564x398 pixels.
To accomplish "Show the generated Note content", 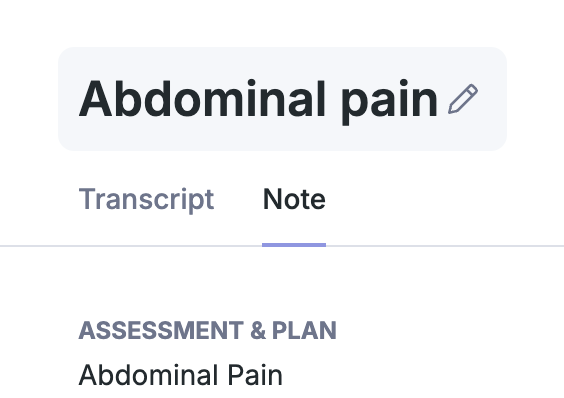I will [x=294, y=199].
